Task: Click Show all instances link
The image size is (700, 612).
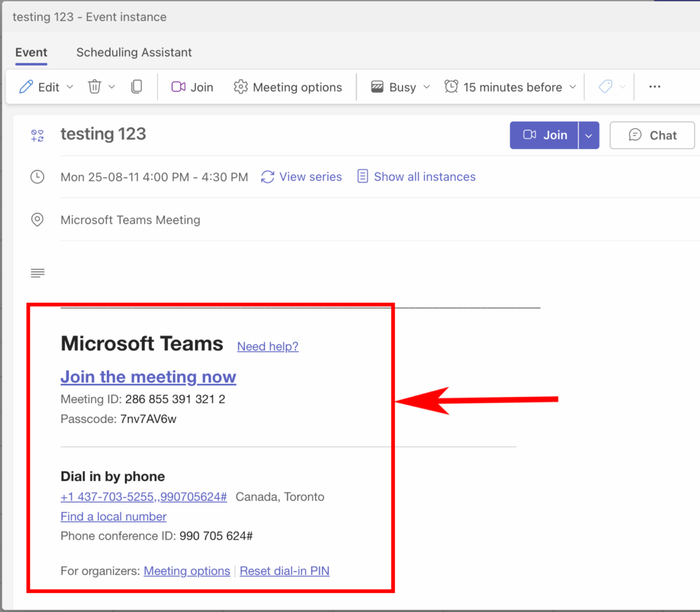Action: coord(416,177)
